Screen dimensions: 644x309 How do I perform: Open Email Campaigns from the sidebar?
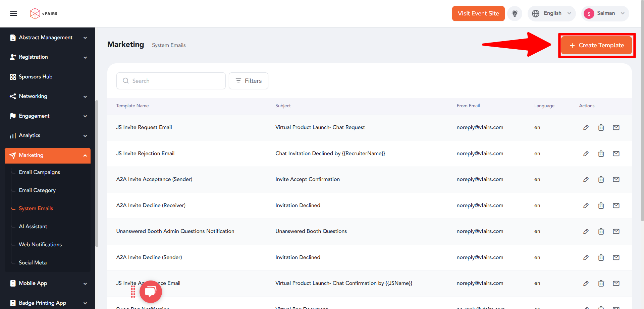(x=39, y=172)
